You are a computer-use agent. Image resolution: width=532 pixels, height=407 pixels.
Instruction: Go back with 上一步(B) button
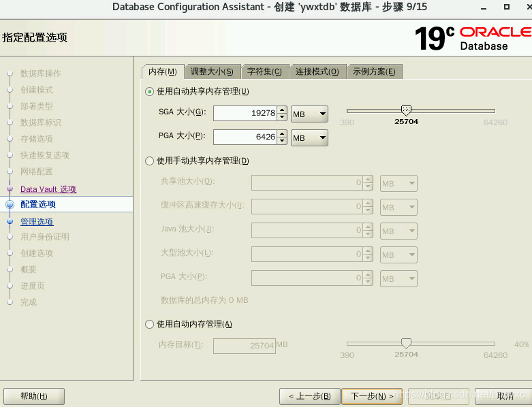310,396
